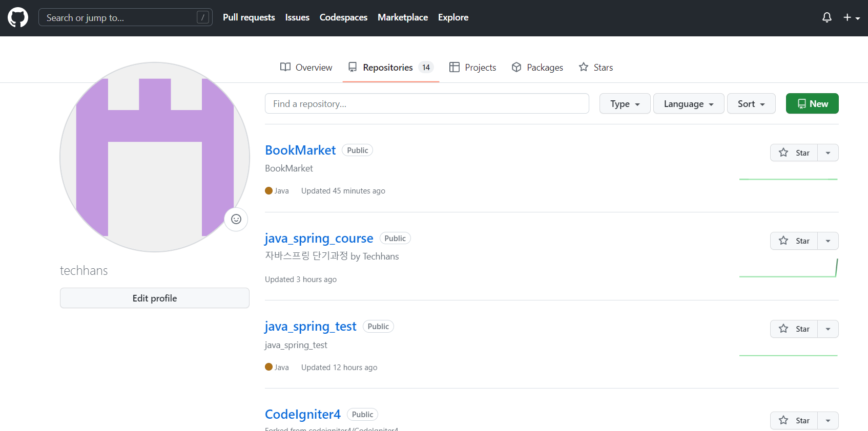The height and width of the screenshot is (431, 868).
Task: Switch to the Projects tab
Action: (472, 67)
